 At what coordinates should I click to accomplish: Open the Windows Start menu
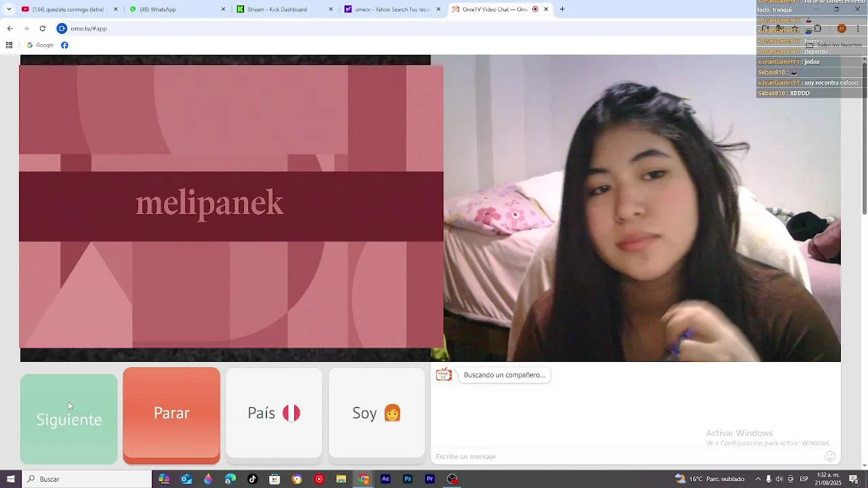pyautogui.click(x=10, y=479)
